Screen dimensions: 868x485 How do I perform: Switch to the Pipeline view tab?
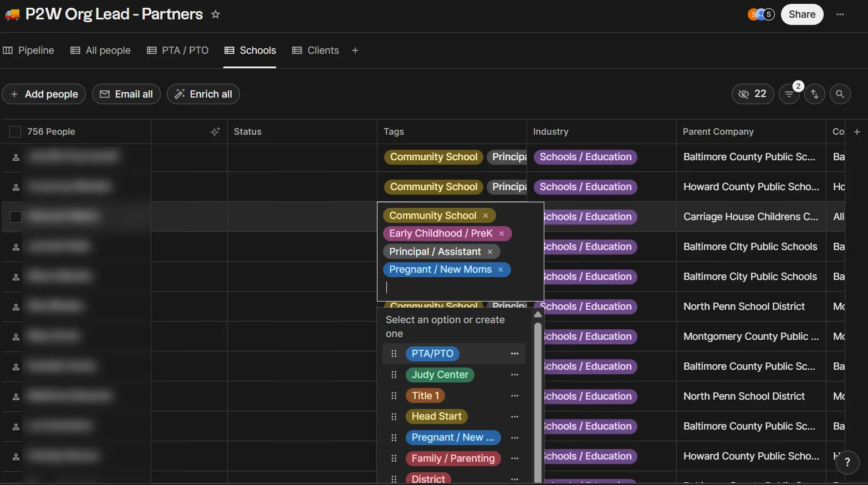(x=29, y=50)
